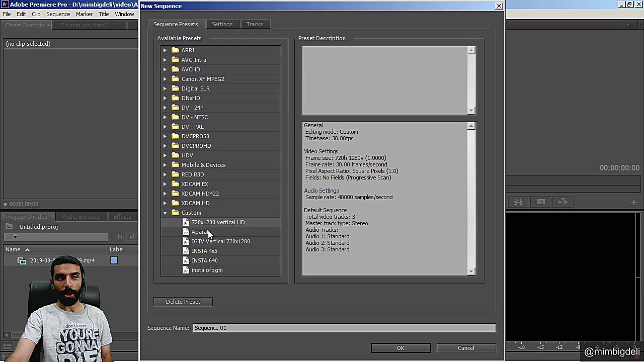Open the File menu

(x=7, y=14)
